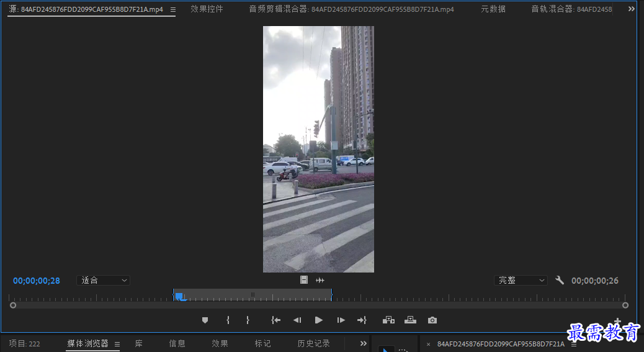Switch to the 历史记录 tab

tap(313, 343)
